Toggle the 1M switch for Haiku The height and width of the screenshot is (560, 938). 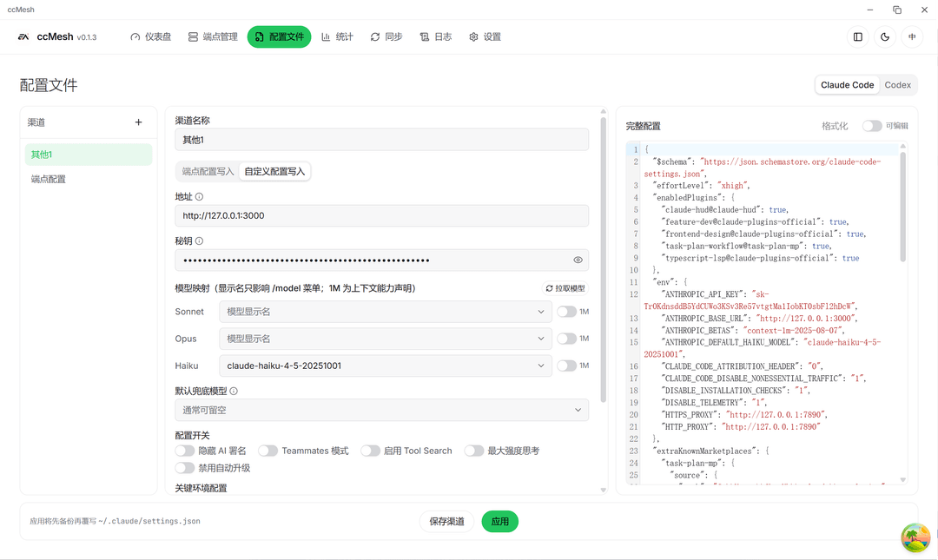[566, 366]
